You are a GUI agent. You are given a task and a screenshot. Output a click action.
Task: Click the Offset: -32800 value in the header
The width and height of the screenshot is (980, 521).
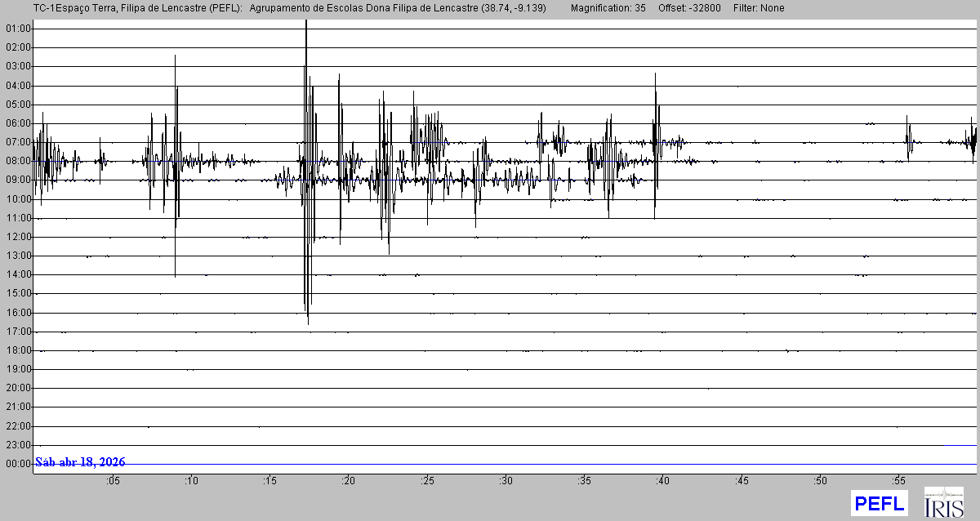[x=687, y=8]
